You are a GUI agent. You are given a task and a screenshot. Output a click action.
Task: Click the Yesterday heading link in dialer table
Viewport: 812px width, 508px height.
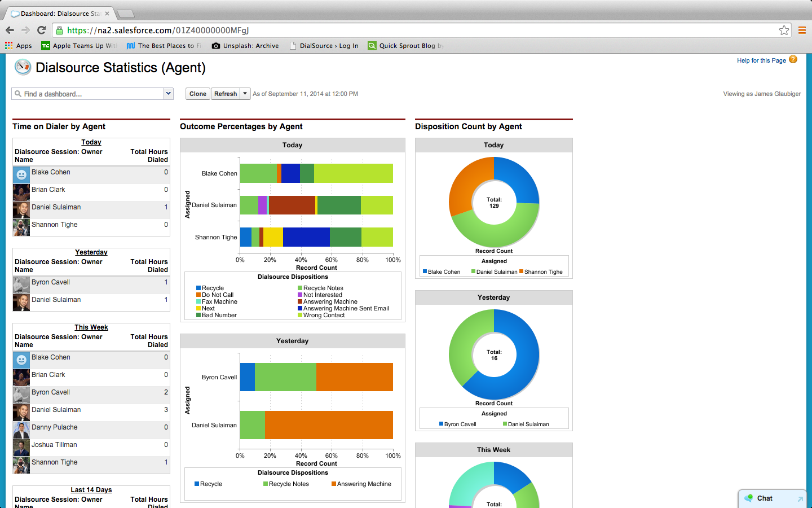tap(91, 252)
